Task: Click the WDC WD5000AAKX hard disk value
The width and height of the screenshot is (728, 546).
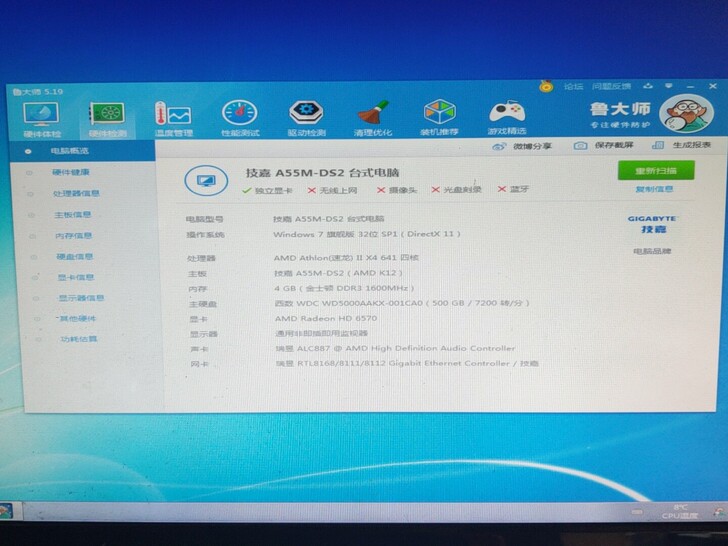Action: [402, 303]
